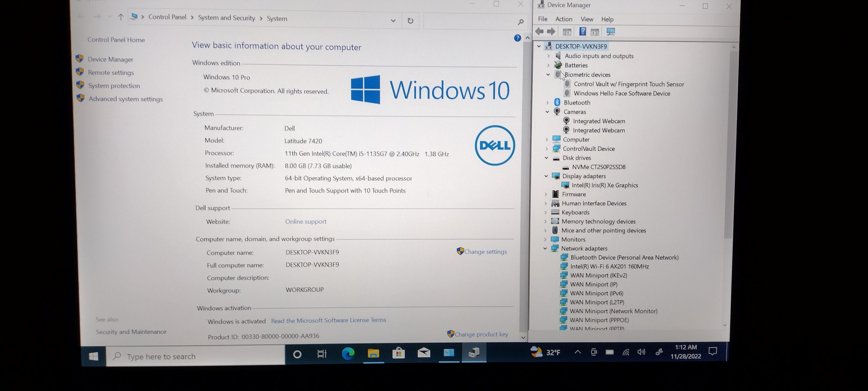
Task: Open Advanced system settings link
Action: point(125,99)
